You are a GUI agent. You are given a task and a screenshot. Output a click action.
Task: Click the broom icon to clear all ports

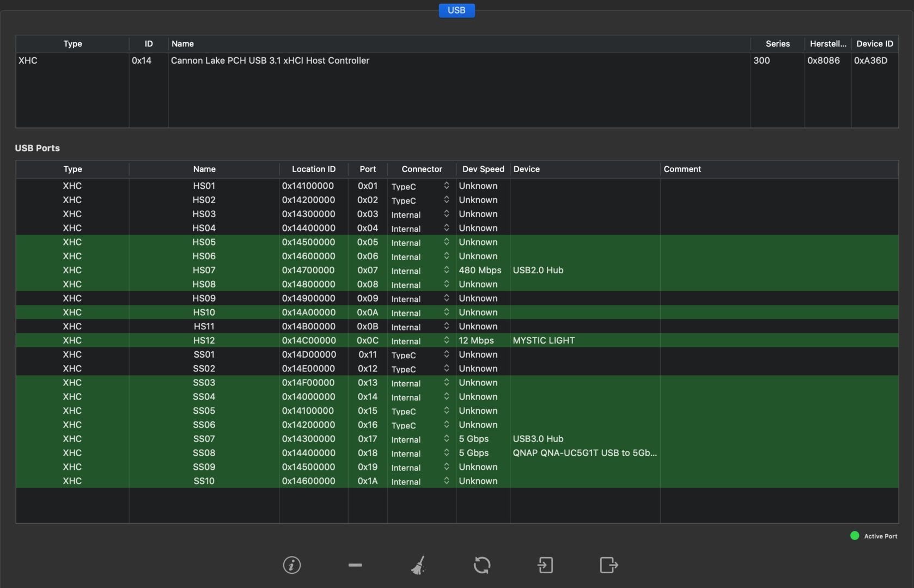click(x=418, y=565)
